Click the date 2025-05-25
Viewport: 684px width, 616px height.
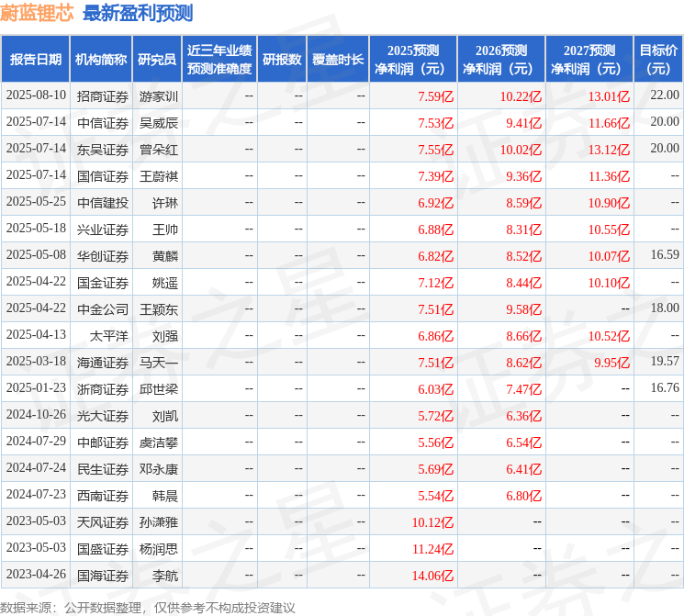[x=36, y=202]
